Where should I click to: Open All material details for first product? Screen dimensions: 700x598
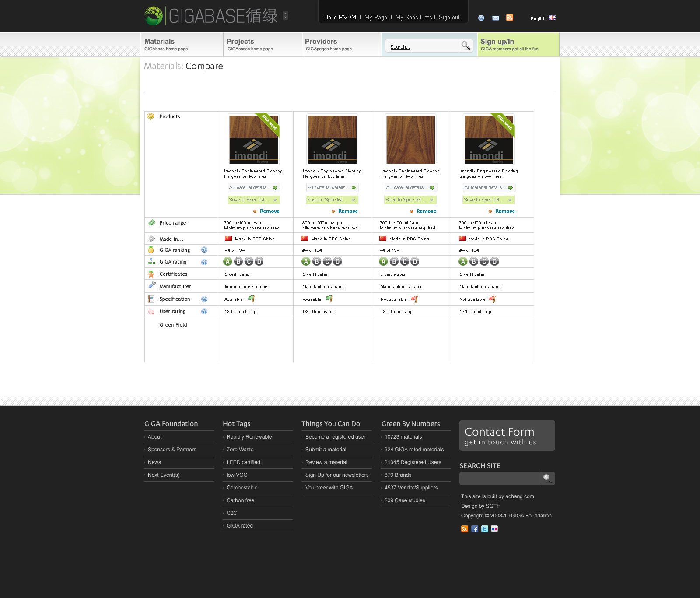[254, 187]
